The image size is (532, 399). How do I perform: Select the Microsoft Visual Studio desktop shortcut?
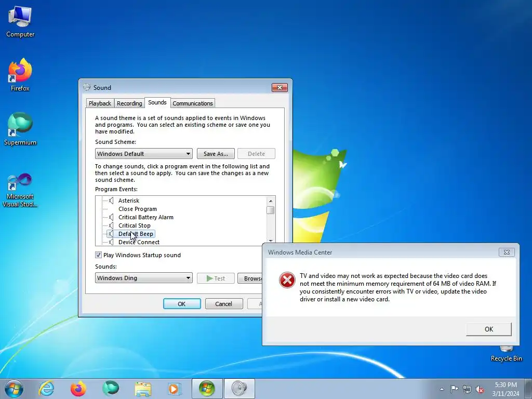pyautogui.click(x=20, y=190)
